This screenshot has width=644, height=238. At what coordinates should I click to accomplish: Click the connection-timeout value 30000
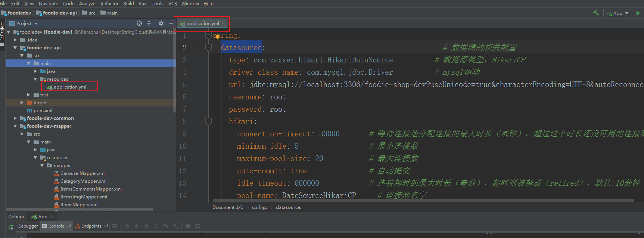pyautogui.click(x=329, y=134)
